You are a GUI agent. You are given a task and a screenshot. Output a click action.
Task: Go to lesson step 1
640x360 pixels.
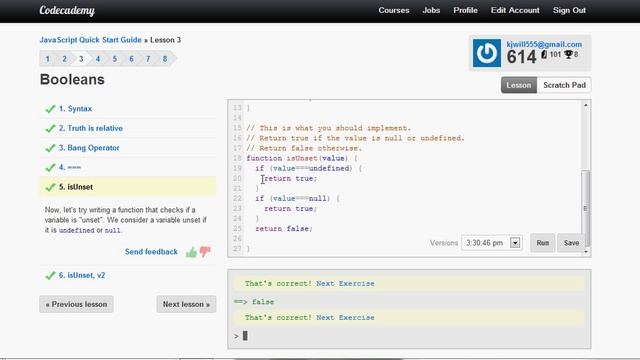pyautogui.click(x=48, y=59)
